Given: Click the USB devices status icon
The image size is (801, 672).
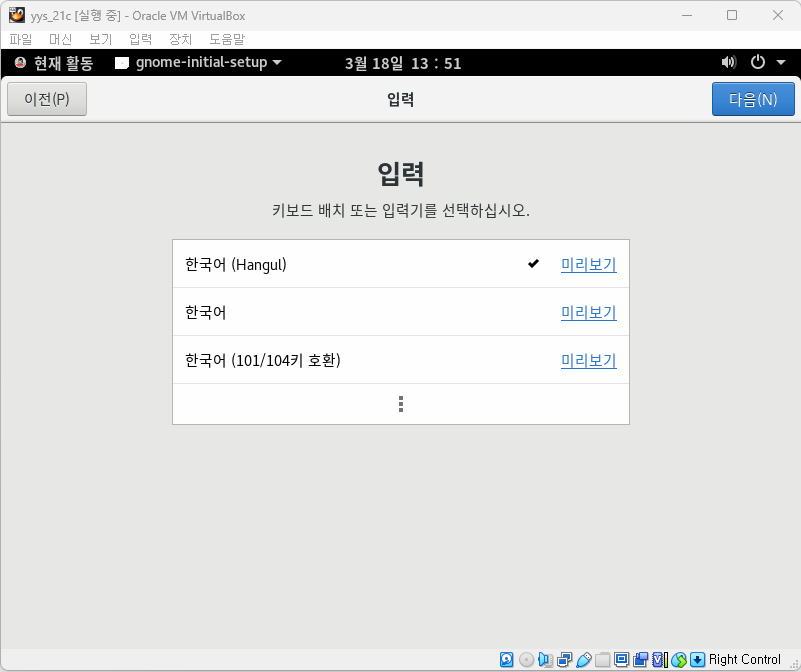Looking at the screenshot, I should pos(584,660).
